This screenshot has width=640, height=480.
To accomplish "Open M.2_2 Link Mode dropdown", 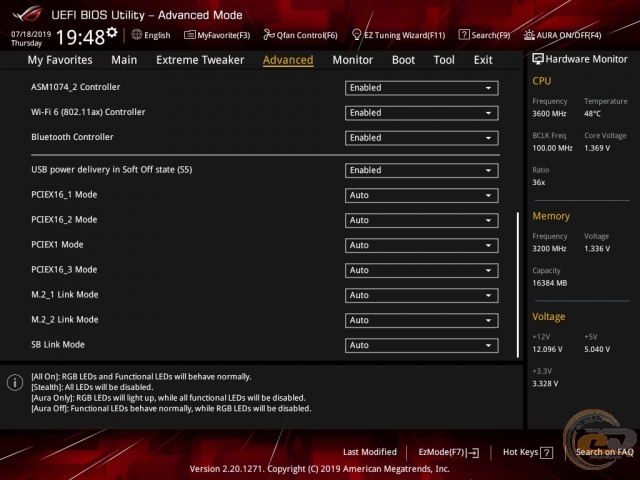I will click(422, 320).
